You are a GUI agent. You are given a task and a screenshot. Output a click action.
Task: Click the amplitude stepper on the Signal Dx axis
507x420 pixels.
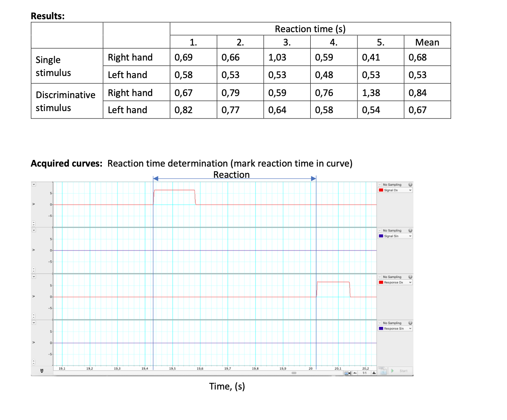tap(34, 223)
